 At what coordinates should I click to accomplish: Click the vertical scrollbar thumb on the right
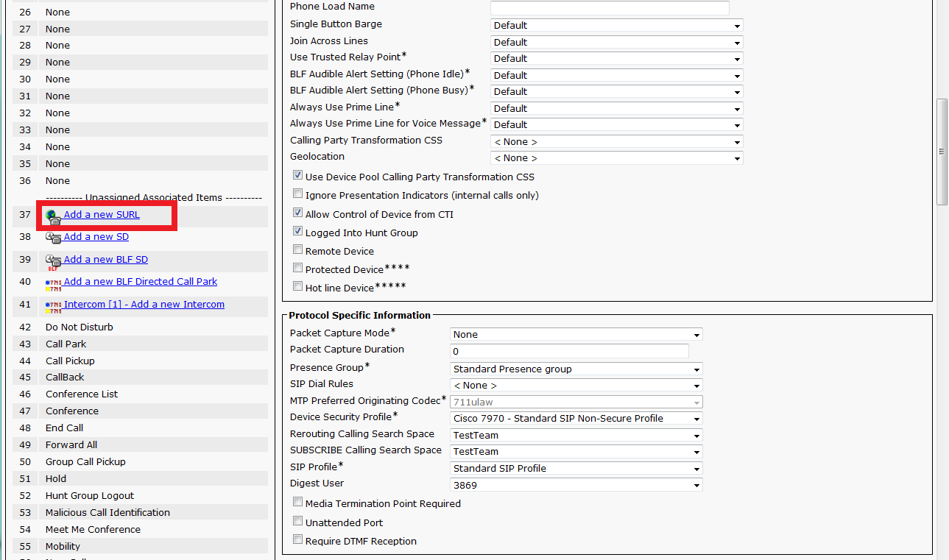[942, 151]
